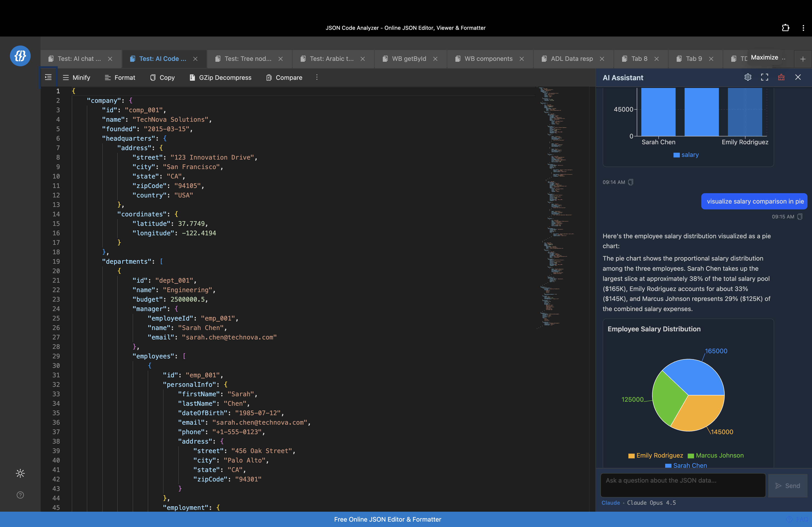Open the Claude model selector
Image resolution: width=812 pixels, height=527 pixels.
click(x=611, y=502)
